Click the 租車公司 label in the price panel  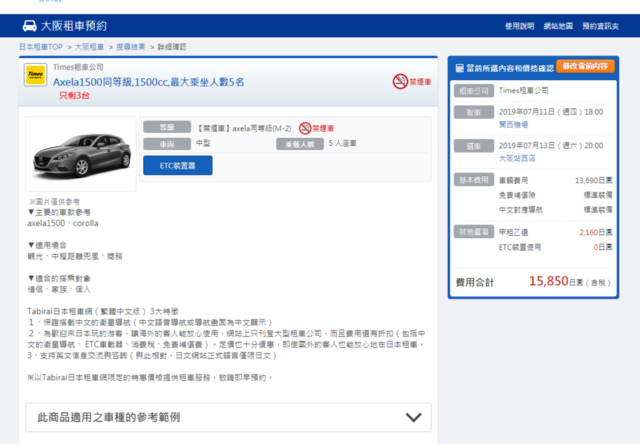(473, 91)
